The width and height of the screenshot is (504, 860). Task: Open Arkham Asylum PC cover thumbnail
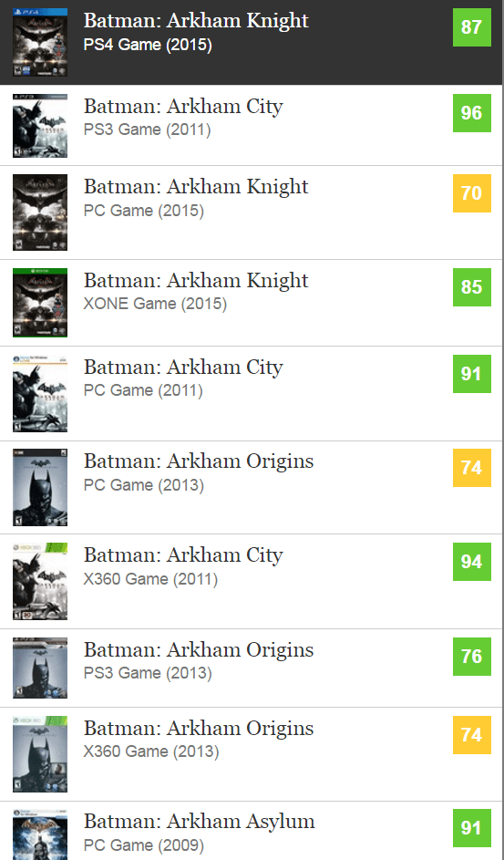(x=40, y=834)
